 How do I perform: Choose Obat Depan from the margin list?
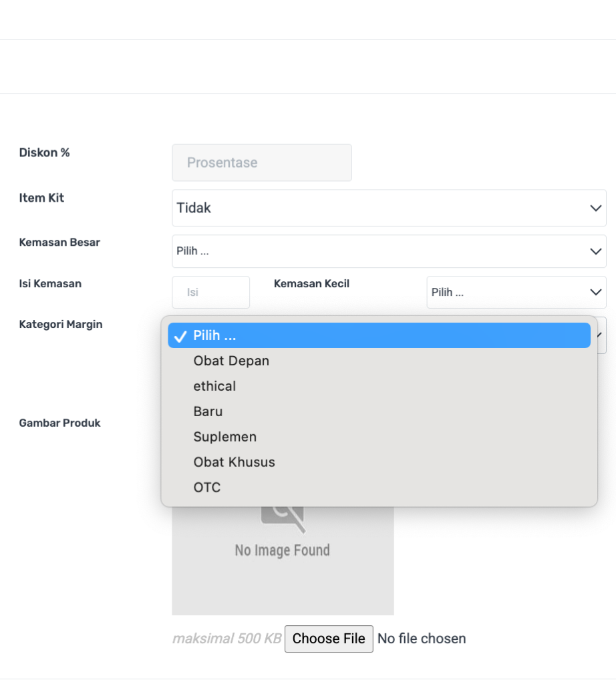pyautogui.click(x=231, y=361)
